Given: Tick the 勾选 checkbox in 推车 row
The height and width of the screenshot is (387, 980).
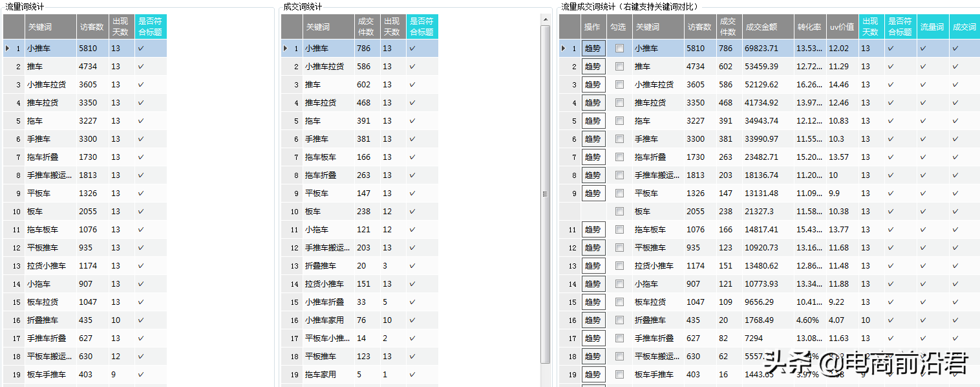Looking at the screenshot, I should [x=620, y=67].
